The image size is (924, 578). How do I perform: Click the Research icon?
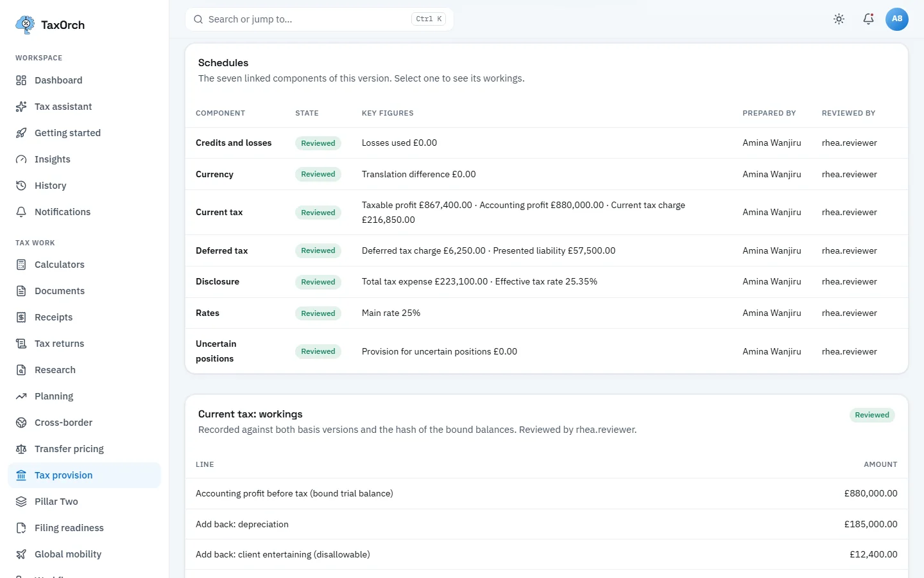coord(21,370)
